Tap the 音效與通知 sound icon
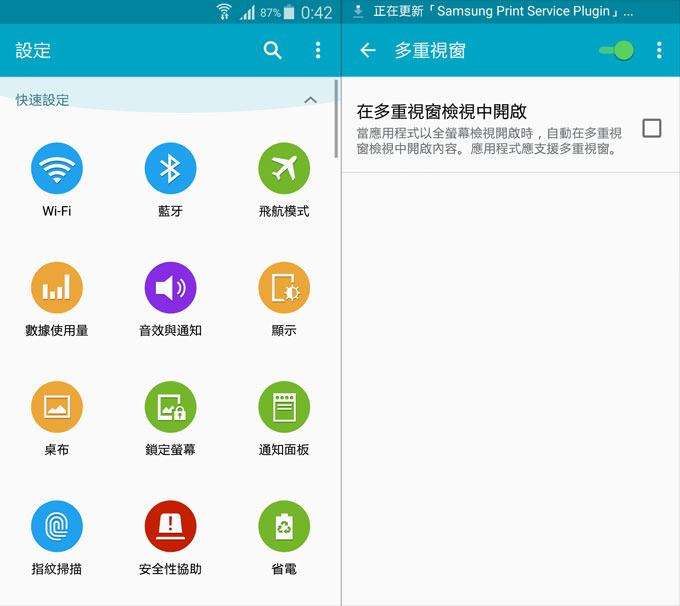The image size is (680, 606). (x=170, y=288)
